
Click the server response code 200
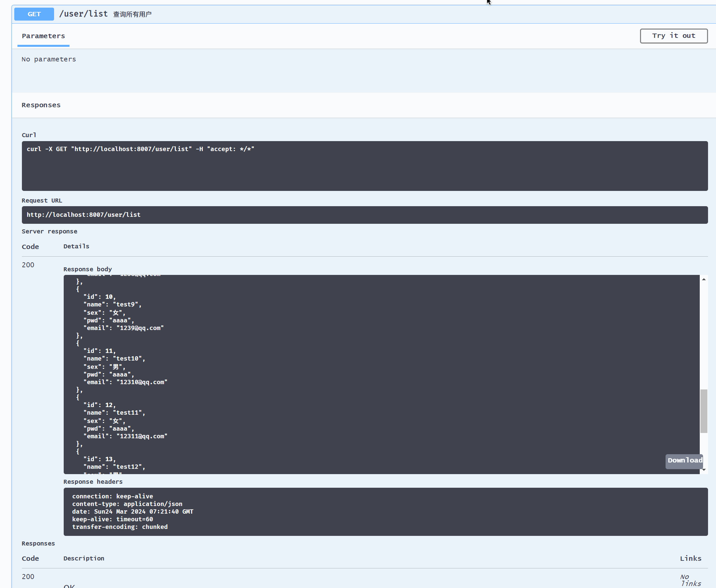[x=28, y=265]
